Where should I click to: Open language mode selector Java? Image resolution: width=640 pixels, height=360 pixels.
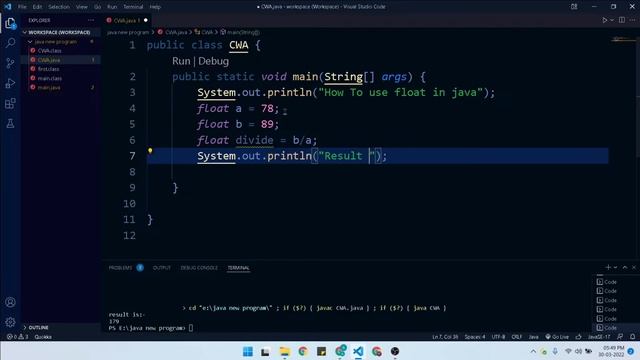(533, 337)
